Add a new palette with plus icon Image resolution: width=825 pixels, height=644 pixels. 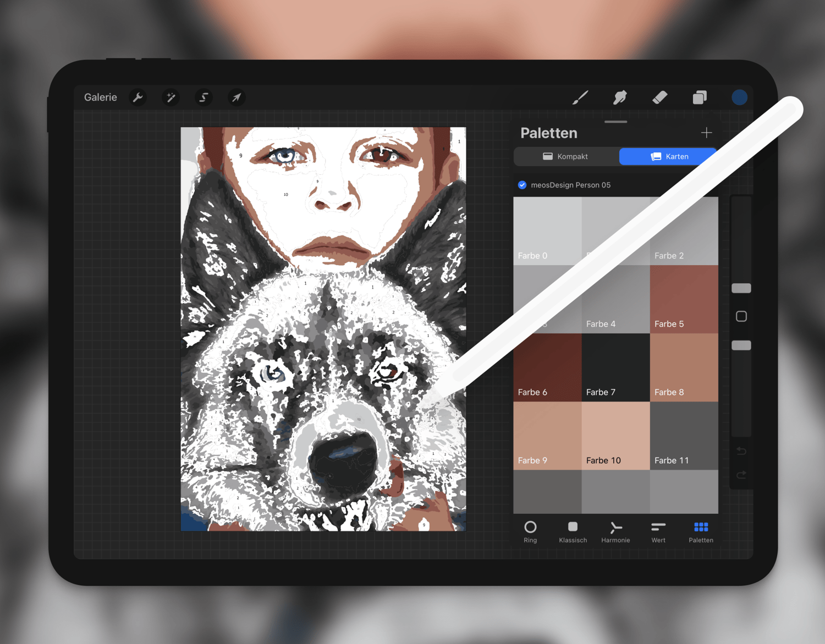tap(706, 133)
